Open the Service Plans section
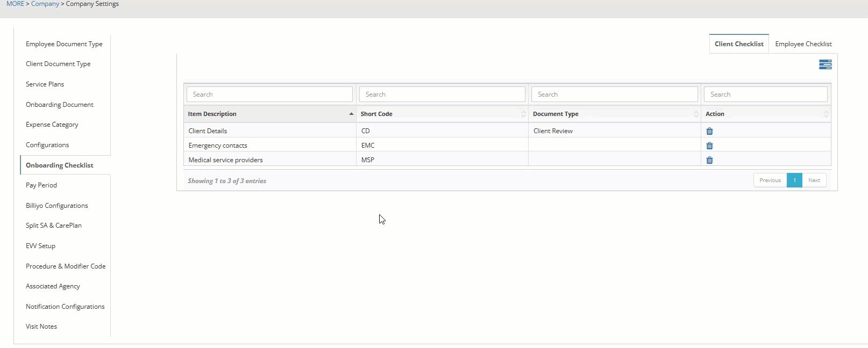 pyautogui.click(x=45, y=84)
